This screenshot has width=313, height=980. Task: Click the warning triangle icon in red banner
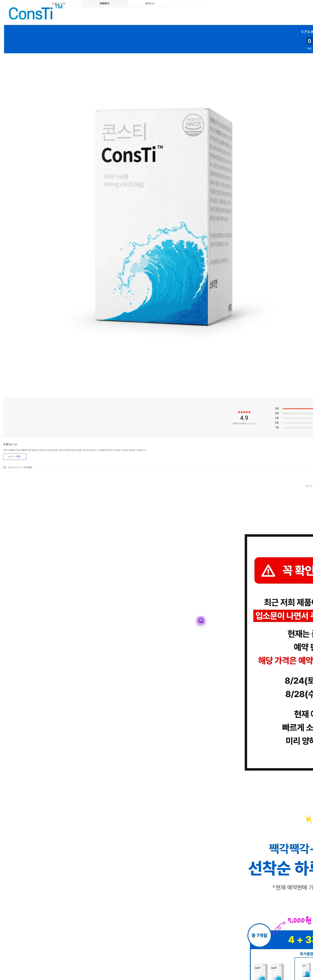[268, 571]
